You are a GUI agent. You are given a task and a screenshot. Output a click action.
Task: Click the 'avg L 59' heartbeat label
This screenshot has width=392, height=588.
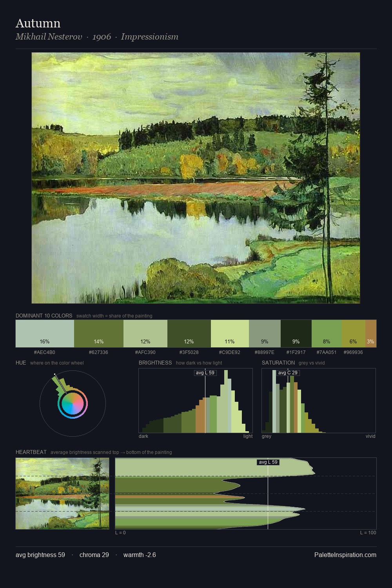[268, 462]
